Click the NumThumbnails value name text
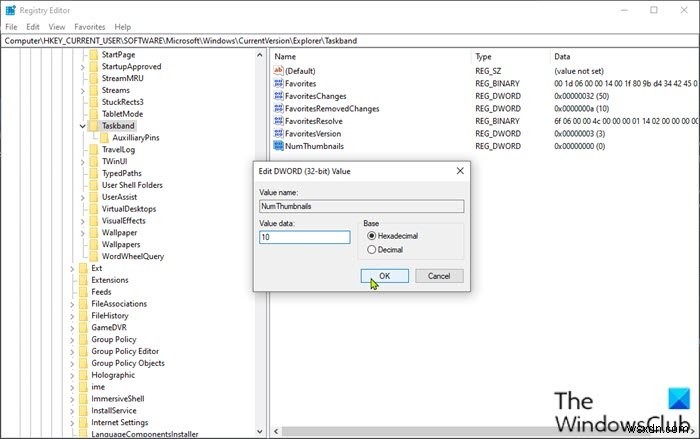Viewport: 700px width, 439px height. click(x=314, y=146)
